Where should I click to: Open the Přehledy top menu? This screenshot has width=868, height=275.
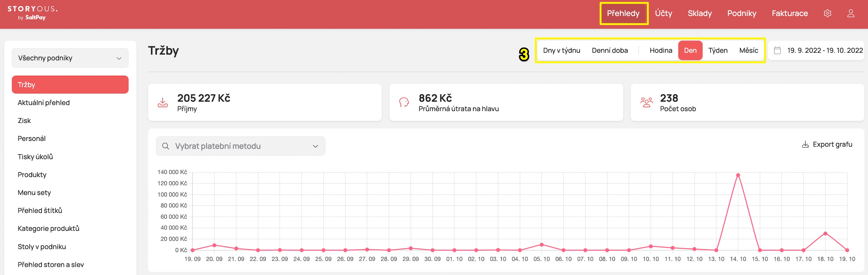click(623, 13)
